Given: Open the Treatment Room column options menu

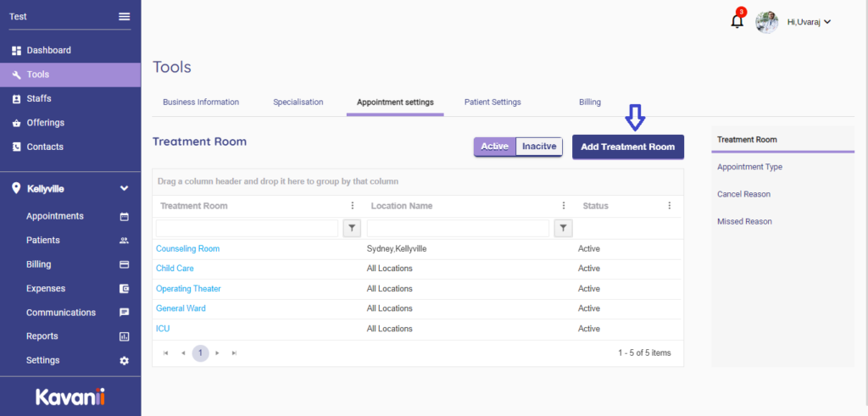Looking at the screenshot, I should (353, 206).
